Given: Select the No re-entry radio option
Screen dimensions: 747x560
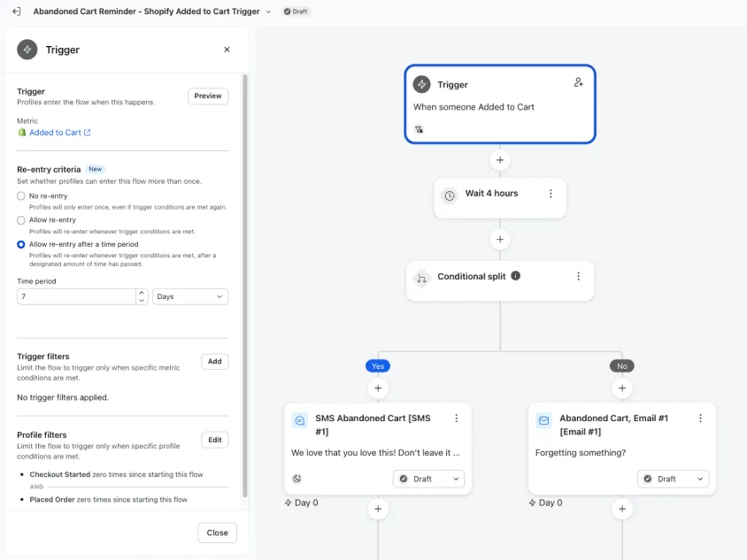Looking at the screenshot, I should 21,196.
